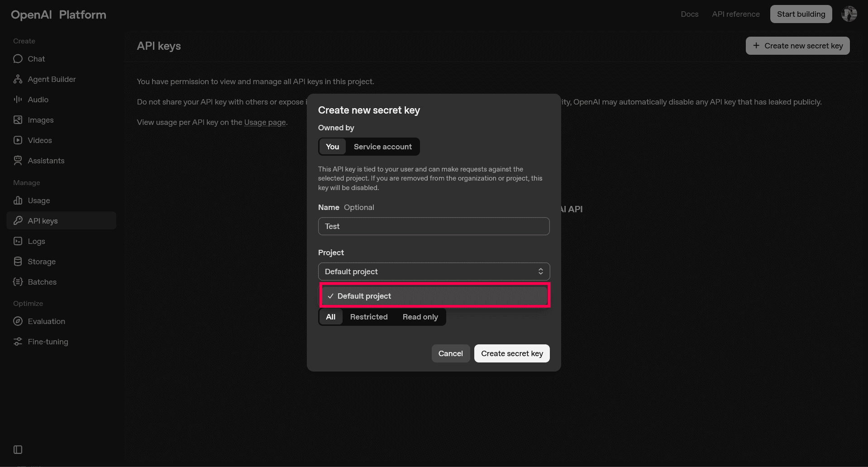The width and height of the screenshot is (868, 467).
Task: Navigate to Docs in top bar
Action: [x=689, y=14]
